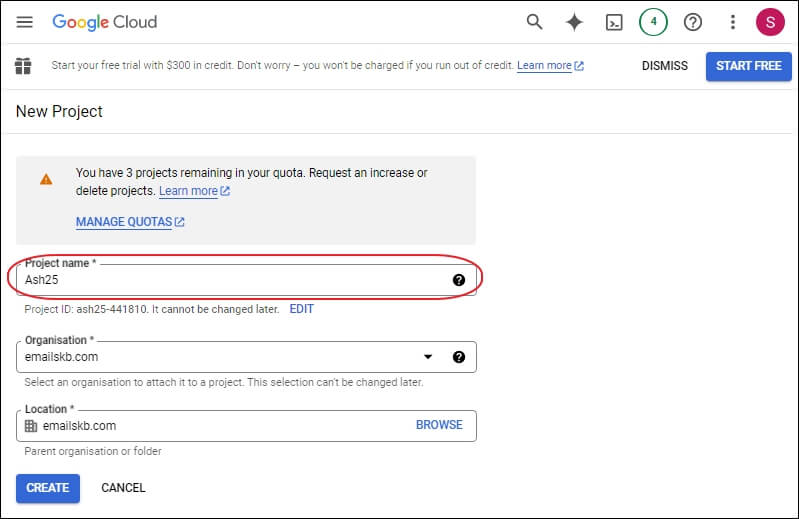Click the CREATE button
The image size is (799, 519).
[48, 488]
